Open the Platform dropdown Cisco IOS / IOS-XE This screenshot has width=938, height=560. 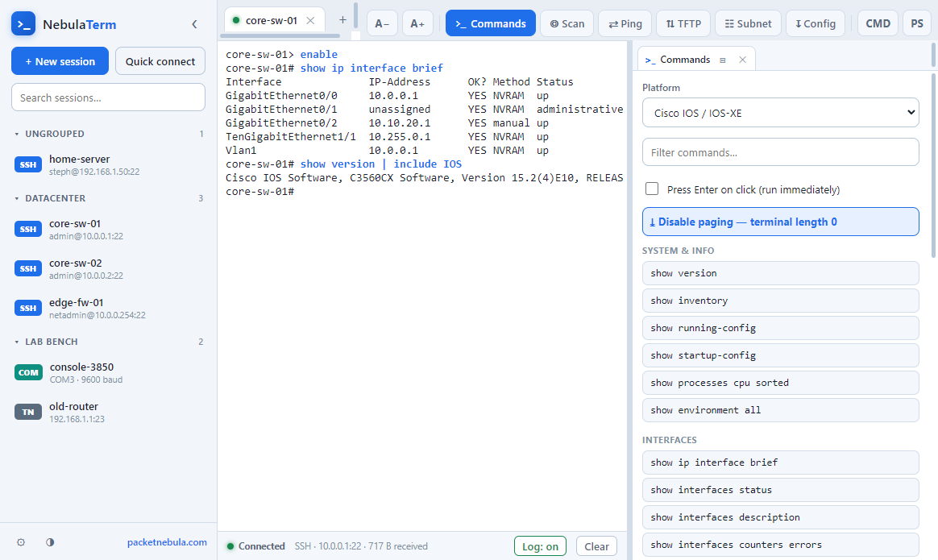[x=781, y=113]
